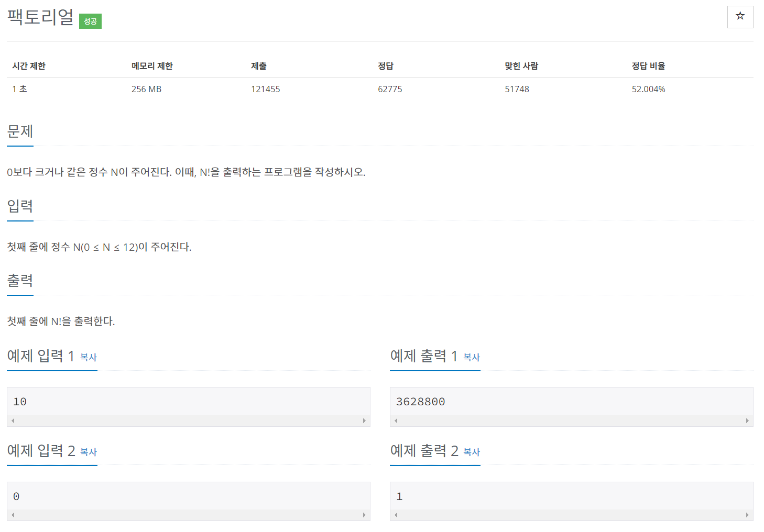Screen dimensions: 764x532
Task: Click the time limit value 1 초
Action: 19,89
